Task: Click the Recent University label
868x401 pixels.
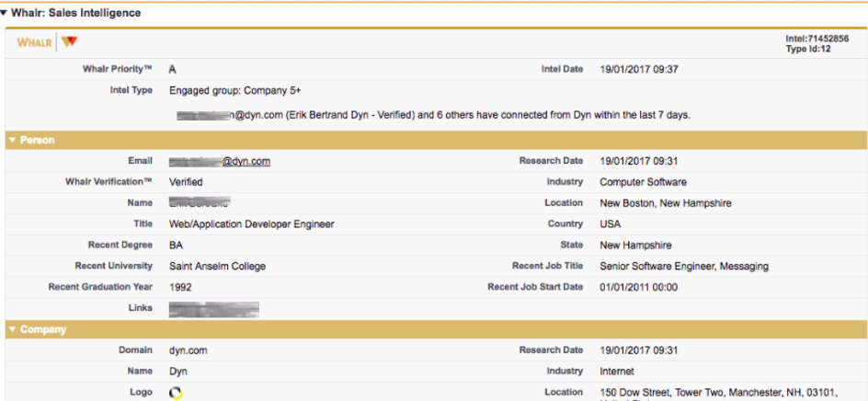Action: click(x=113, y=266)
